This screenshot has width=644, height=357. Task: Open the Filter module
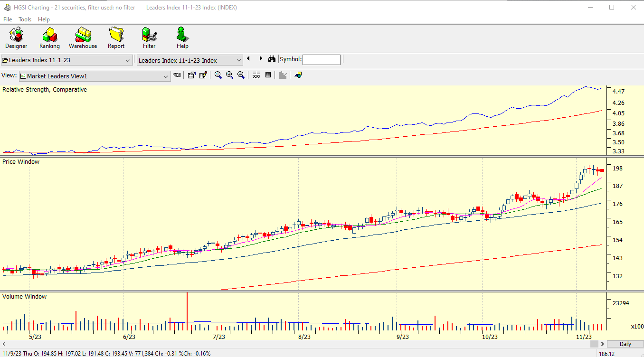pyautogui.click(x=149, y=38)
